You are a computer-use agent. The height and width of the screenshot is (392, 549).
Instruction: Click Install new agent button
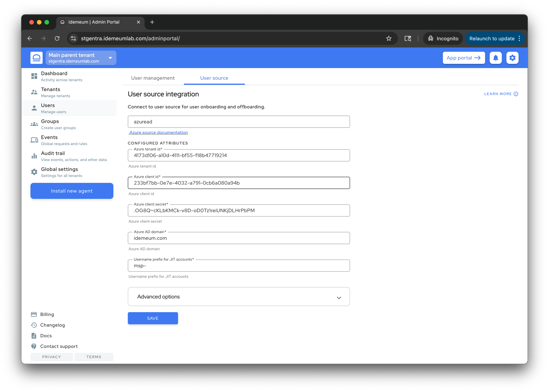[x=72, y=191]
